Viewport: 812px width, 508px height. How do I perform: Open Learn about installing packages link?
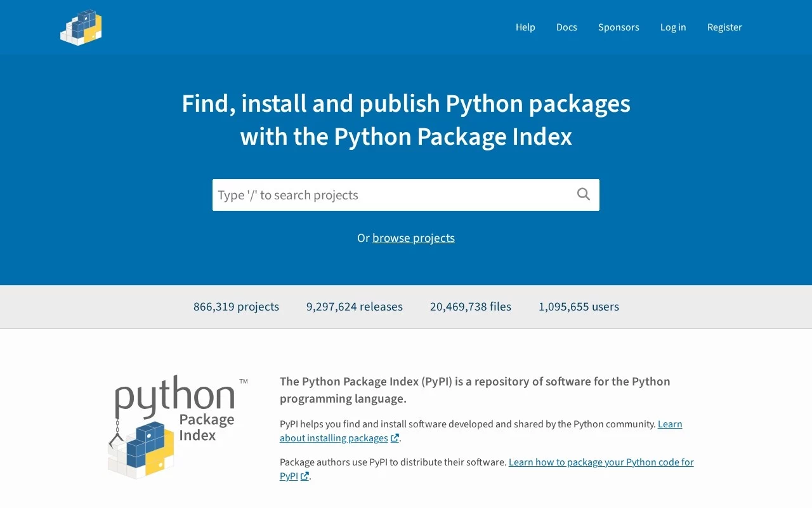coord(481,431)
